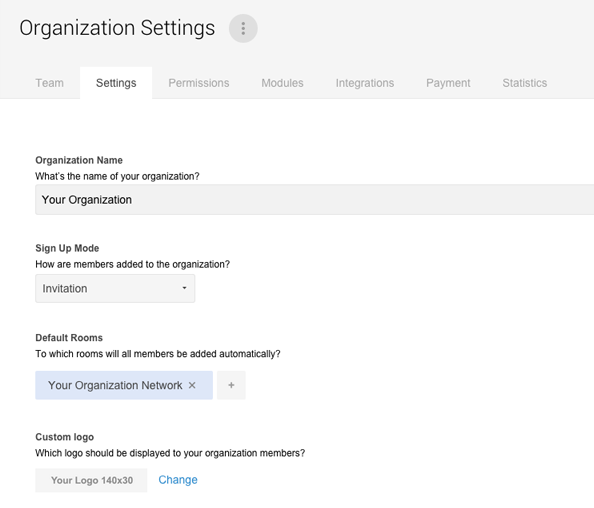This screenshot has height=508, width=594.
Task: Click the Default Rooms section heading
Action: coord(69,338)
